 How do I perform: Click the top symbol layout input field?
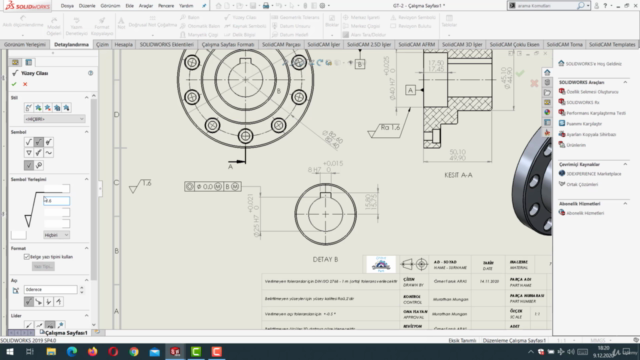(x=56, y=189)
